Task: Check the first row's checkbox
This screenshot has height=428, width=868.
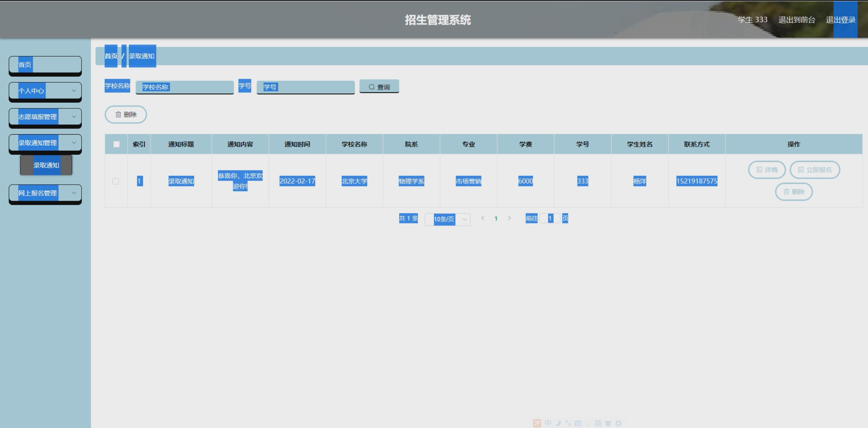Action: (116, 181)
